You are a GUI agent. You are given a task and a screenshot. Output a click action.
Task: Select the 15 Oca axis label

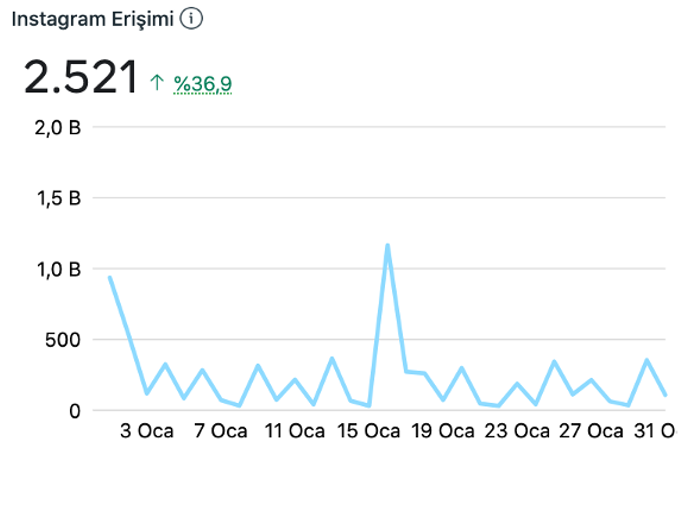tap(369, 431)
